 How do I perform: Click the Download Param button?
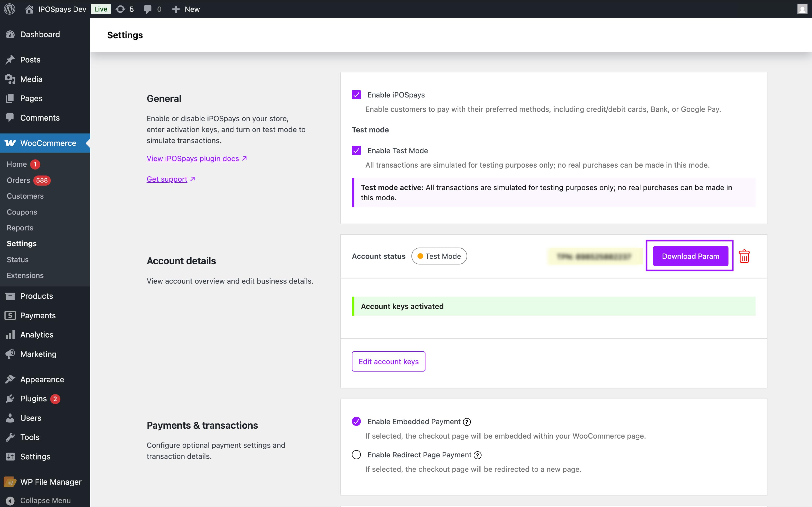coord(690,256)
